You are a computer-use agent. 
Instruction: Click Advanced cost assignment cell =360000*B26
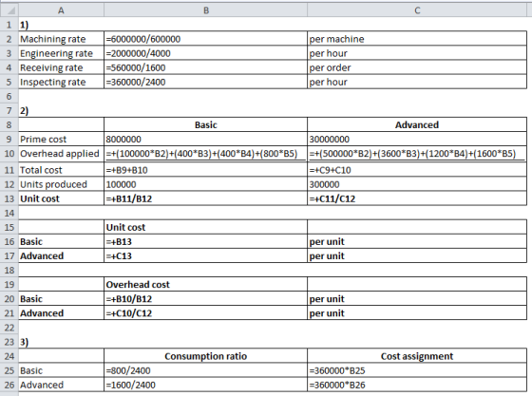[x=417, y=385]
